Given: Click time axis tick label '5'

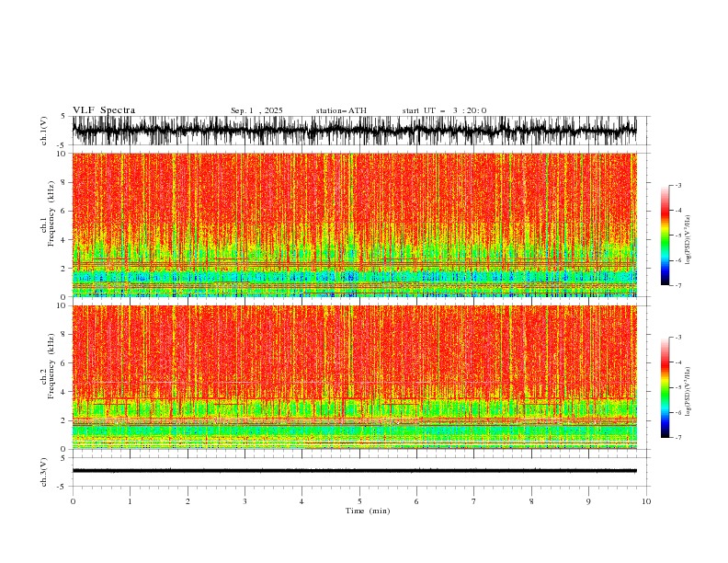Looking at the screenshot, I should [359, 501].
